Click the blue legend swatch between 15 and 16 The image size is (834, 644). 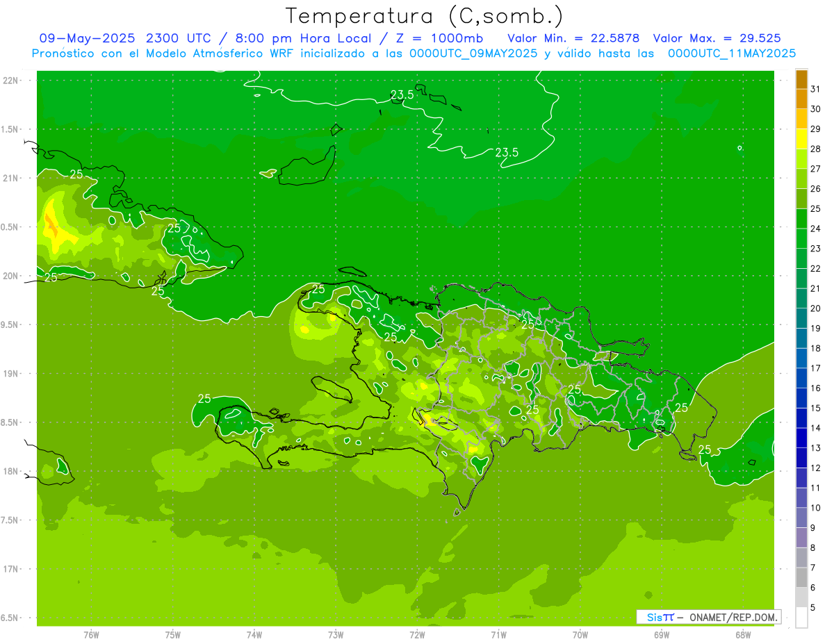point(801,398)
